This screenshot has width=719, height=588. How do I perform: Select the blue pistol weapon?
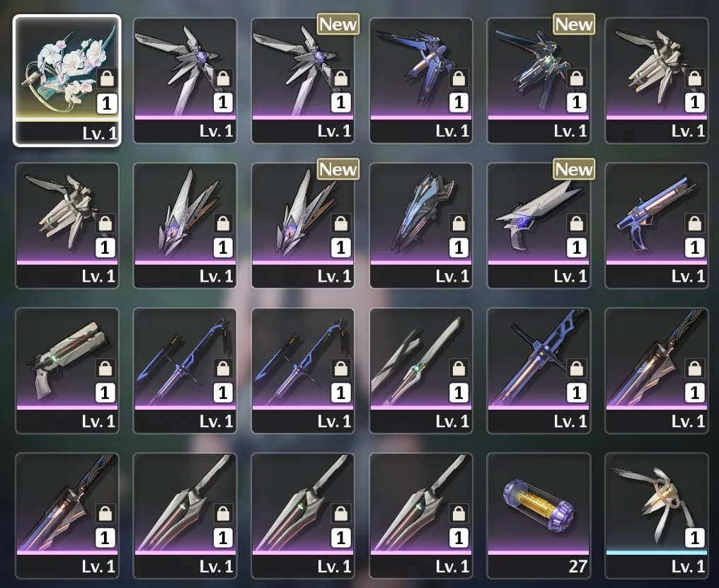pos(657,225)
